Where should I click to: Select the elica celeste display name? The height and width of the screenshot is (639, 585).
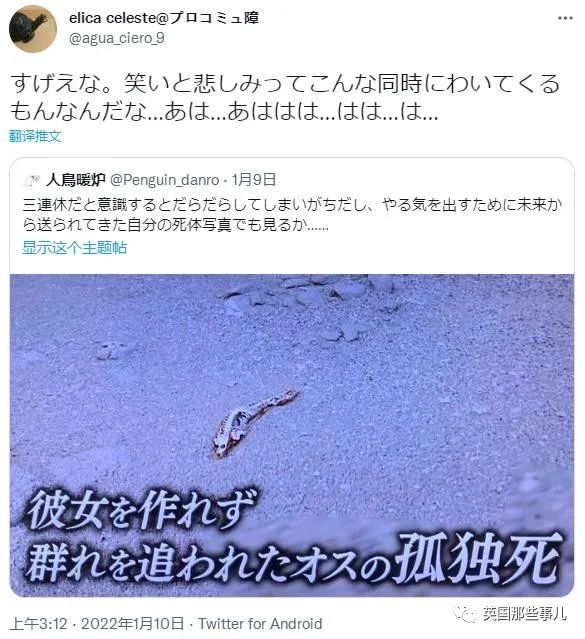[164, 18]
